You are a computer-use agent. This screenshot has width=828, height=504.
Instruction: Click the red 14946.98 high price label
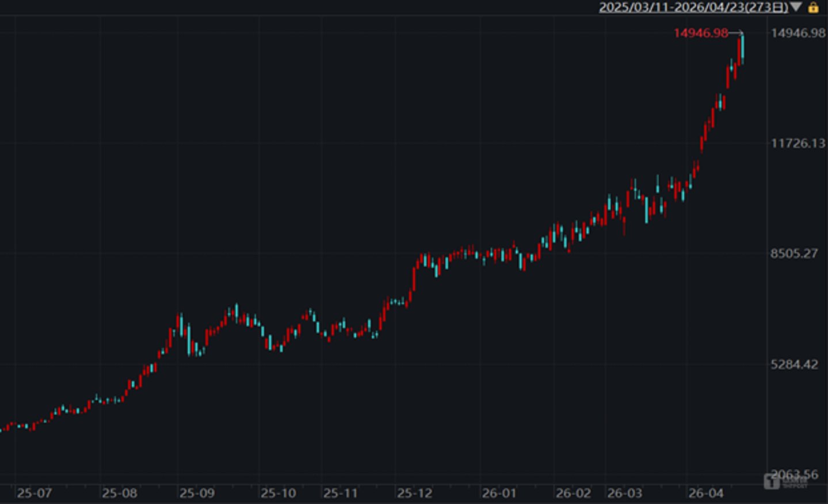click(x=701, y=33)
